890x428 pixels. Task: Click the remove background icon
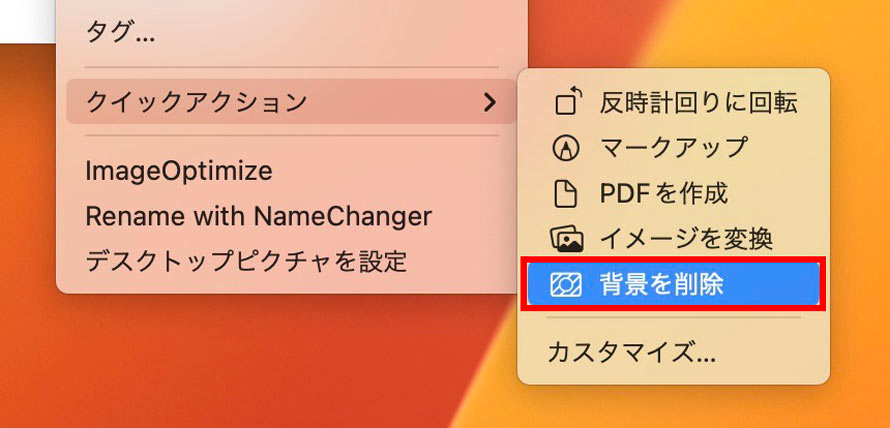click(566, 285)
